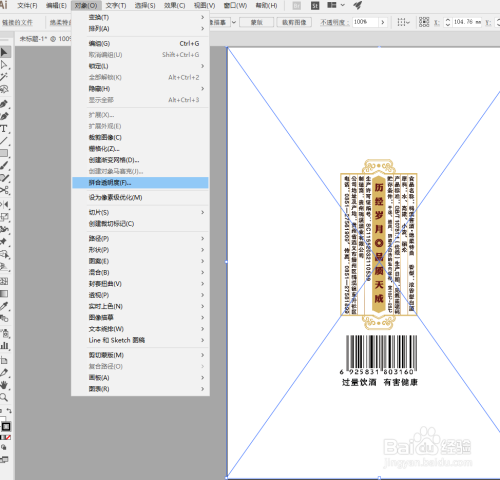This screenshot has height=480, width=500.
Task: Select the Pen tool
Action: 4,104
